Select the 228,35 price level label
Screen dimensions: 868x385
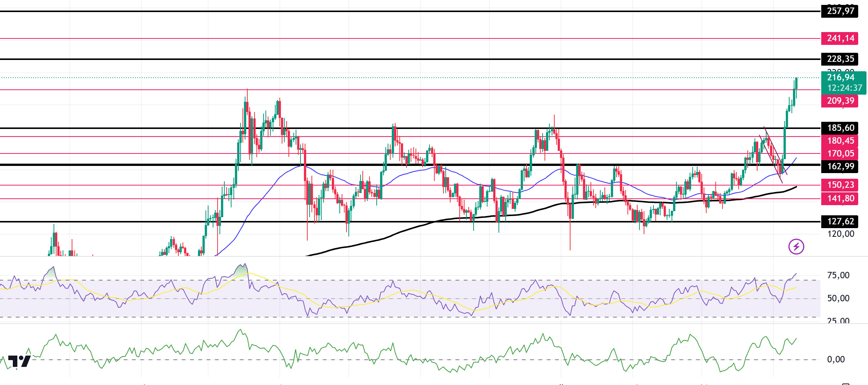840,59
